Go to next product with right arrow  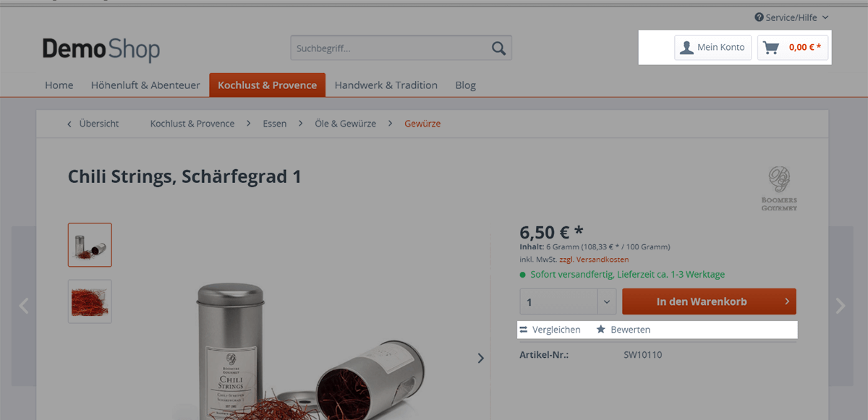click(x=841, y=306)
